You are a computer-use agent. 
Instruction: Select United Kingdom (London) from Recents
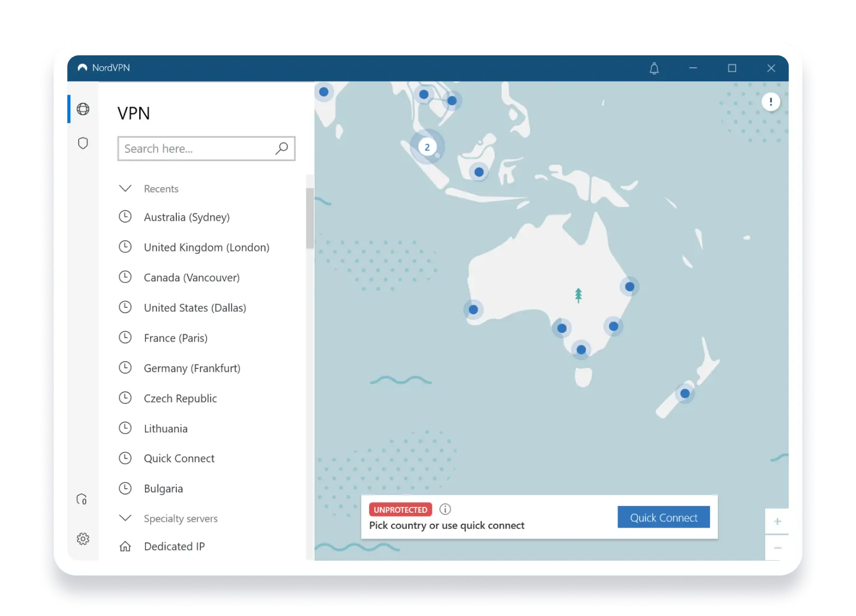click(207, 247)
